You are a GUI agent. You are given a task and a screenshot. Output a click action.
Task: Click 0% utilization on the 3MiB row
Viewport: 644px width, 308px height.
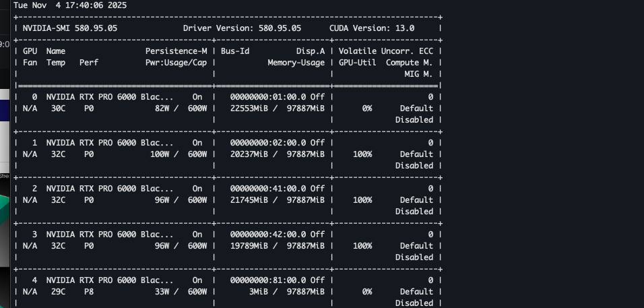367,292
